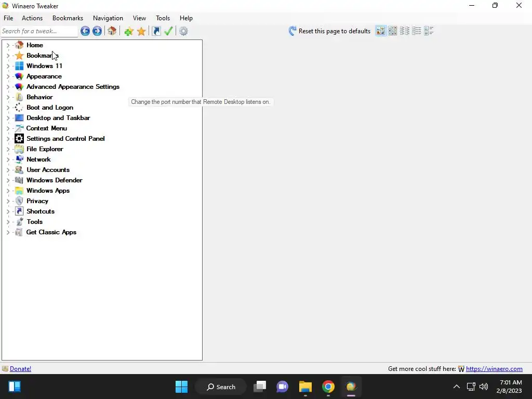Viewport: 532px width, 399px height.
Task: Select Context Menu in the tree
Action: coord(46,128)
